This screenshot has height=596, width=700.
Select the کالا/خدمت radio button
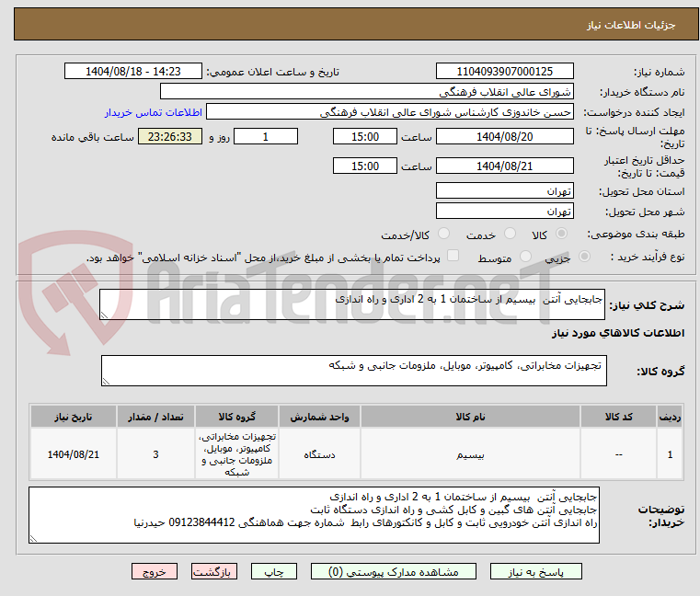click(443, 234)
